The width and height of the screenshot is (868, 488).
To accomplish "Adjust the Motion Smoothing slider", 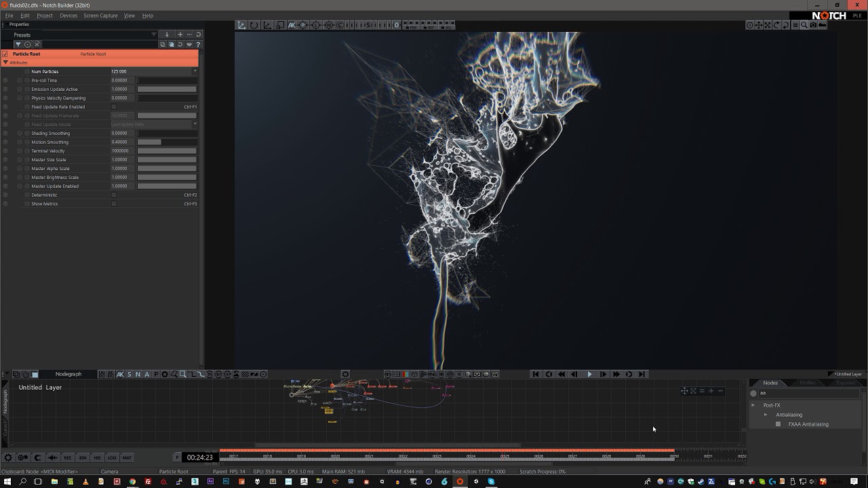I will (167, 142).
